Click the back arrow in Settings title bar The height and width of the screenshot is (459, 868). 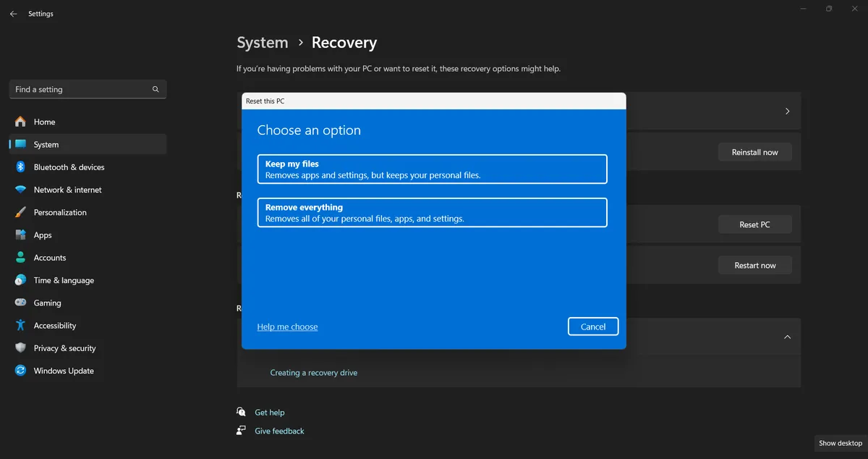13,14
